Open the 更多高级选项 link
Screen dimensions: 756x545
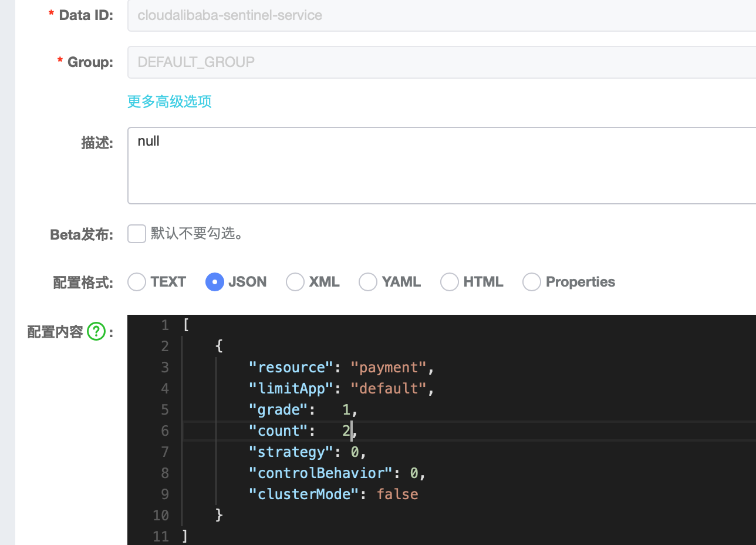(170, 102)
